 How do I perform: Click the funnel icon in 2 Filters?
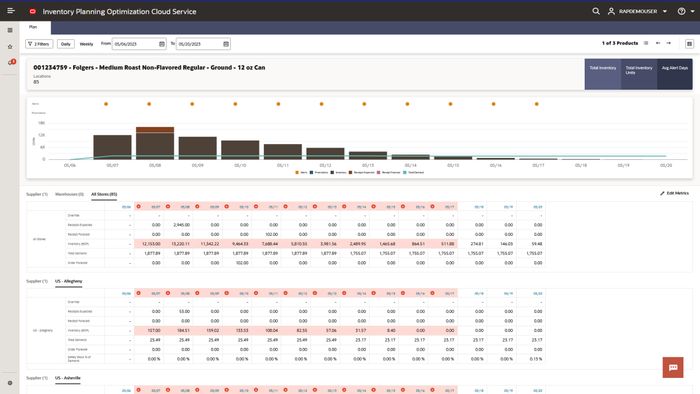point(30,44)
